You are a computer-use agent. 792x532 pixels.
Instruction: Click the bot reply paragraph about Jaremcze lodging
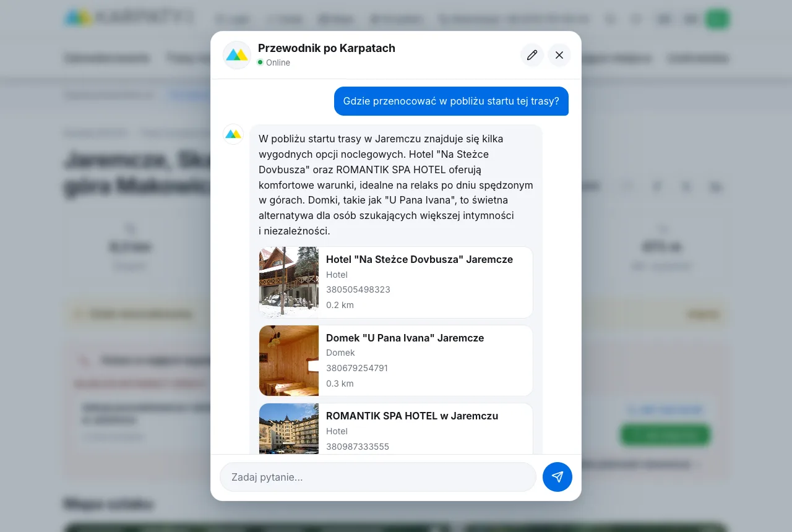(396, 185)
